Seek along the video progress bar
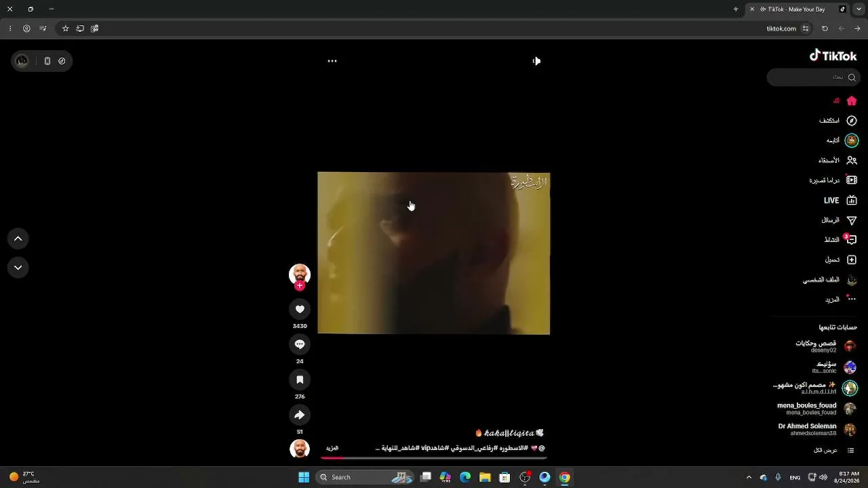Viewport: 868px width, 488px height. [434, 457]
